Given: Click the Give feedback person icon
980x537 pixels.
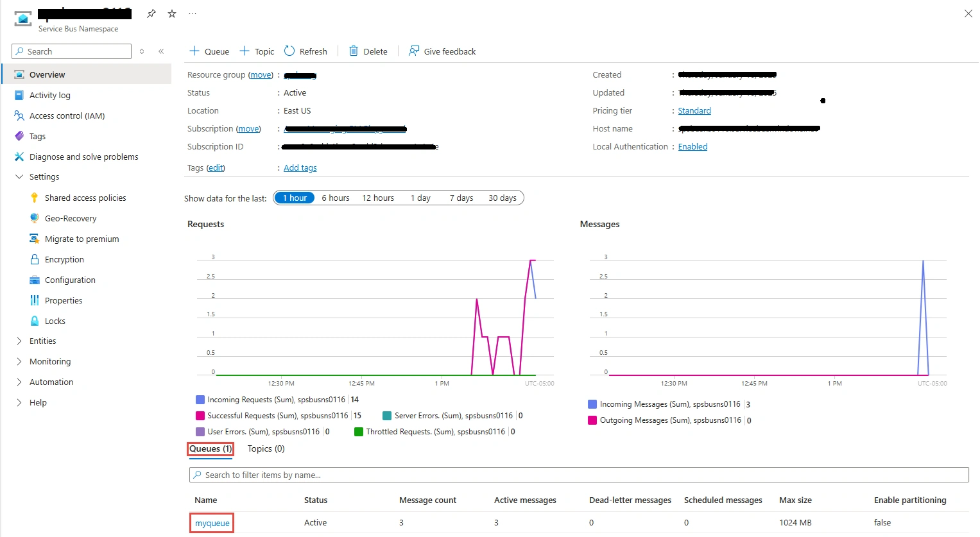Looking at the screenshot, I should 414,51.
